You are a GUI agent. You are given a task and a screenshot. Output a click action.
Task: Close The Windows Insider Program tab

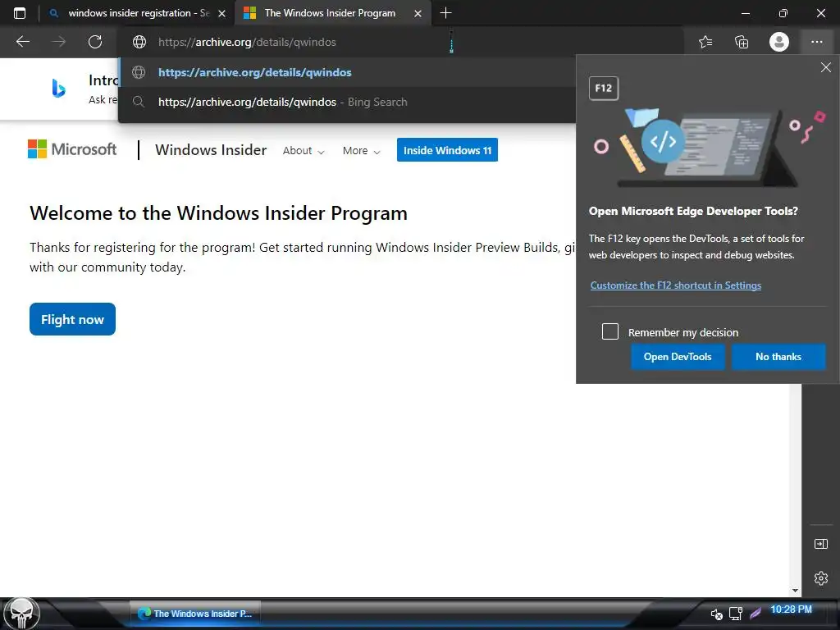[x=418, y=13]
